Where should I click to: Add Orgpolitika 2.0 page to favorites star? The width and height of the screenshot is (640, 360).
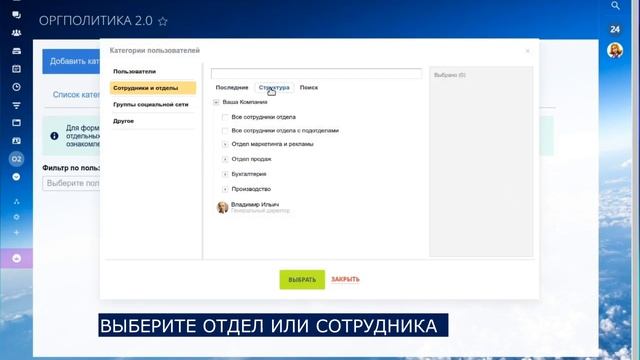pos(163,21)
